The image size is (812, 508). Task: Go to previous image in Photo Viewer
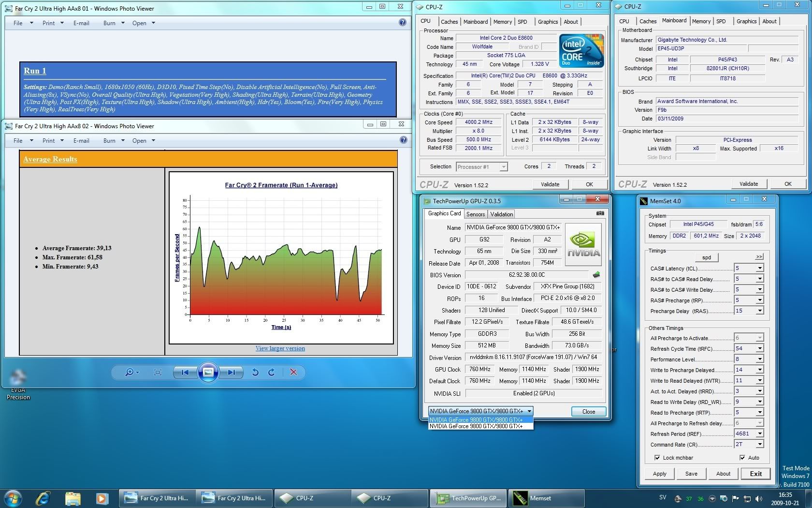185,372
